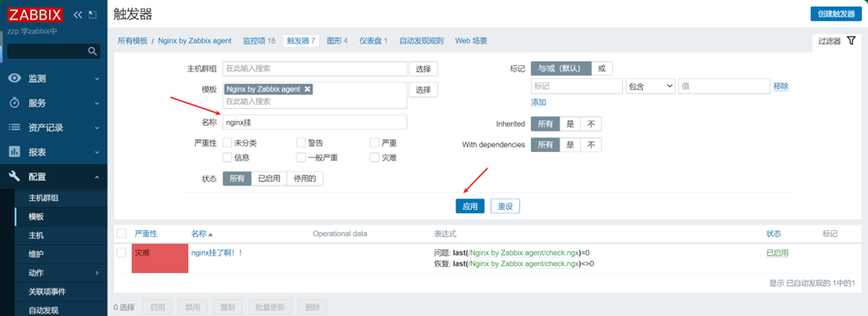Tick the select-all checkbox in table header
The width and height of the screenshot is (868, 316).
(x=122, y=234)
